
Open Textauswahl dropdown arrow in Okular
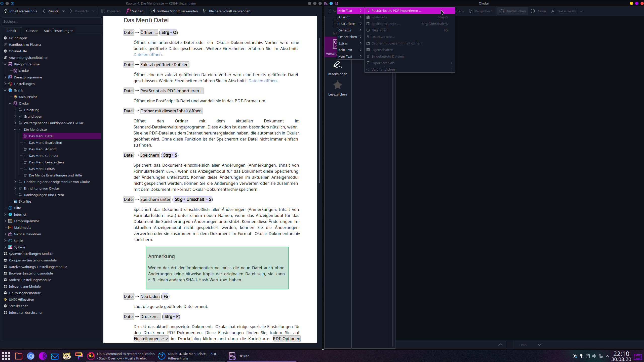(x=581, y=11)
